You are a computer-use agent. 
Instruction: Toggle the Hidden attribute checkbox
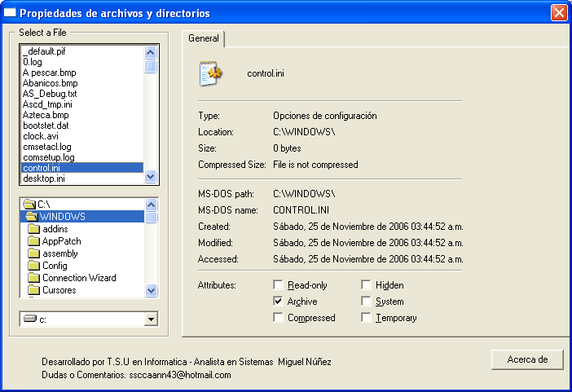coord(367,285)
